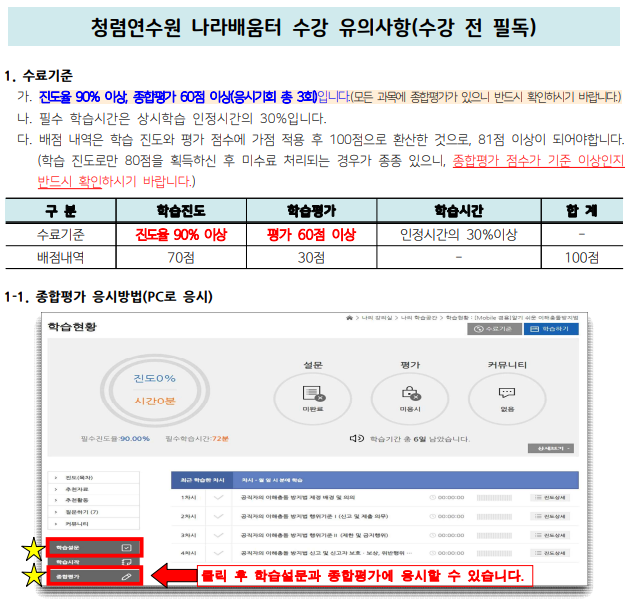The width and height of the screenshot is (627, 602).
Task: Click the 70점 table cell
Action: [181, 257]
